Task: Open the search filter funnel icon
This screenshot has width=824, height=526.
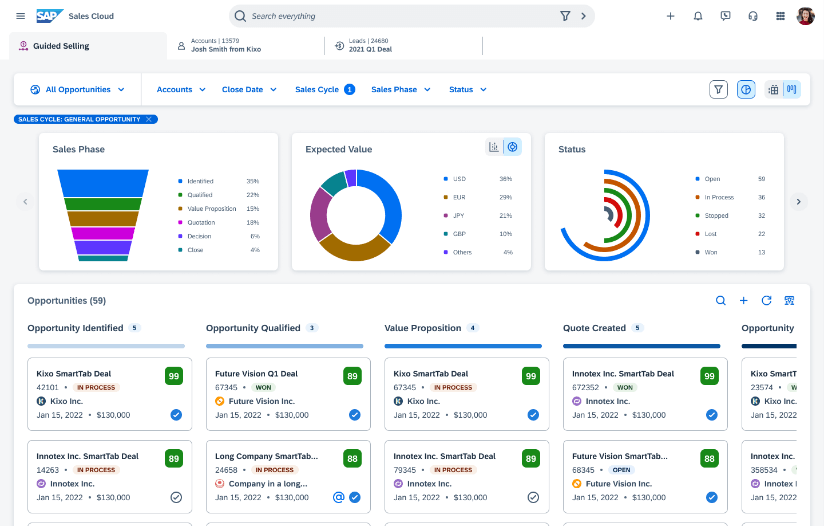Action: 565,16
